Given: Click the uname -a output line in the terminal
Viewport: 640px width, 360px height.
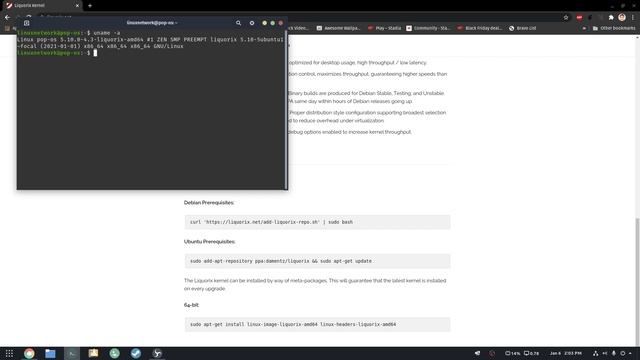Looking at the screenshot, I should point(150,43).
